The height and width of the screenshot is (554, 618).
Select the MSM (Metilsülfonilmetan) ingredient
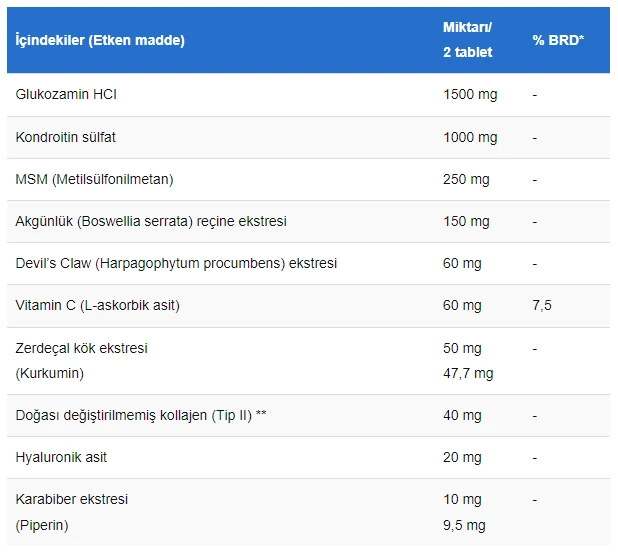(x=95, y=179)
